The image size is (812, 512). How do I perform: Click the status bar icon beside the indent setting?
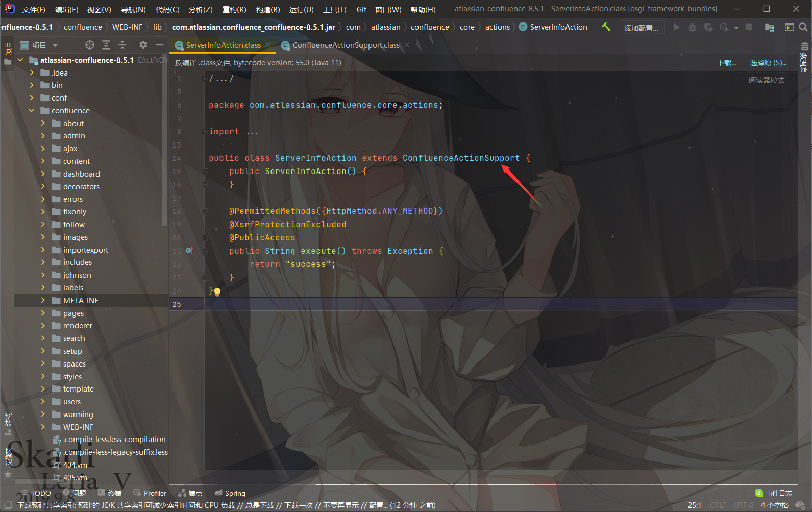[800, 505]
